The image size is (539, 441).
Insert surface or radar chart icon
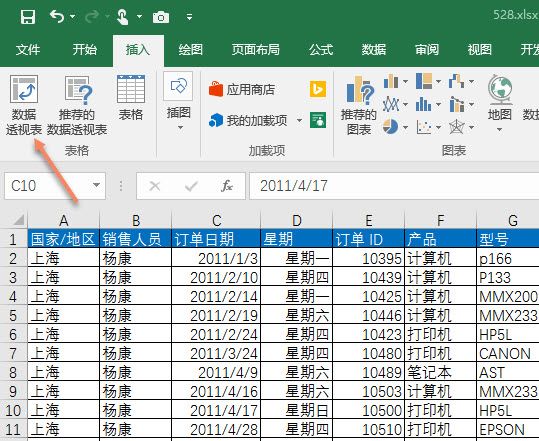coord(457,127)
